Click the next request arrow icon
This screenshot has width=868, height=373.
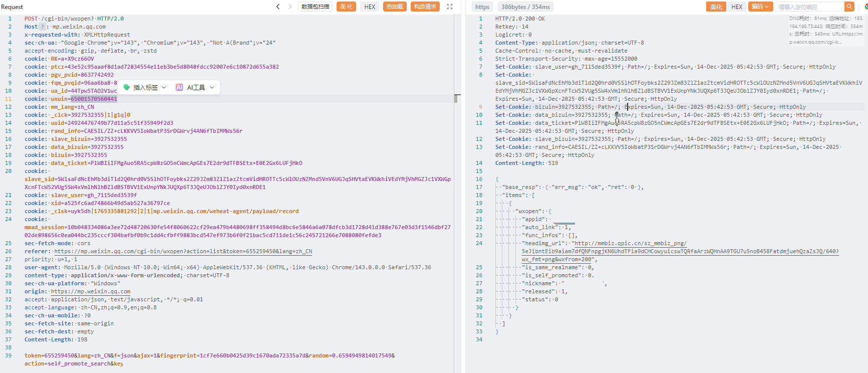[290, 7]
